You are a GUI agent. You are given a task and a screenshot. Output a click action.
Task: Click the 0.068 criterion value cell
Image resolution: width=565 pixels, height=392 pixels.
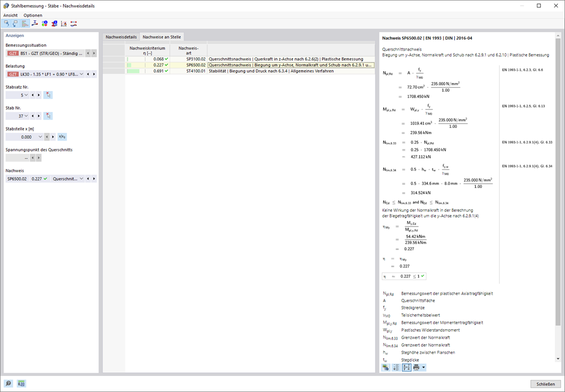click(x=148, y=59)
